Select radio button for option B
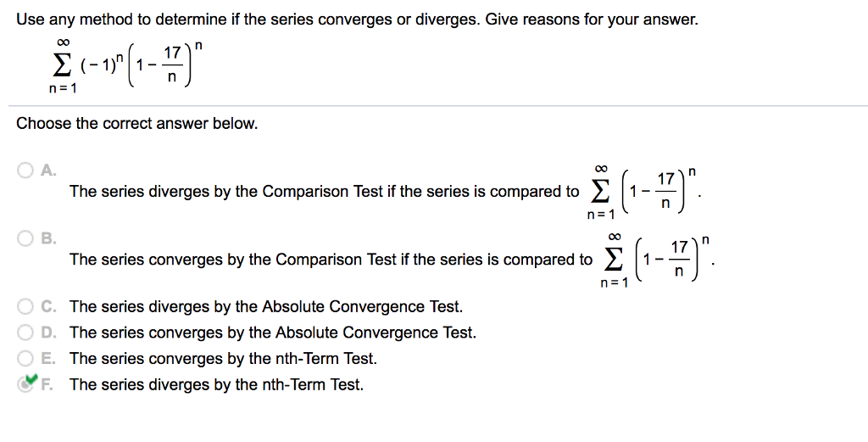The width and height of the screenshot is (868, 442). pyautogui.click(x=25, y=238)
